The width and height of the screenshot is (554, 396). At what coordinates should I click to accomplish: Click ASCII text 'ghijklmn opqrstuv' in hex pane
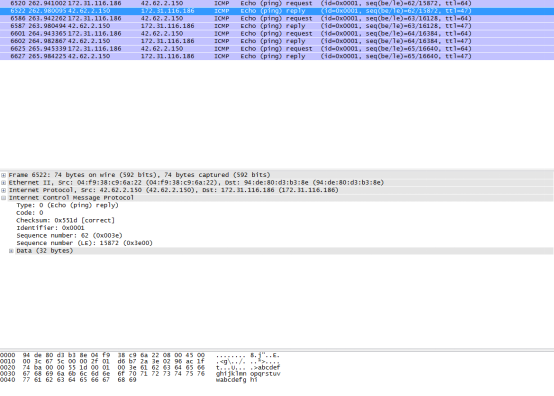point(248,373)
